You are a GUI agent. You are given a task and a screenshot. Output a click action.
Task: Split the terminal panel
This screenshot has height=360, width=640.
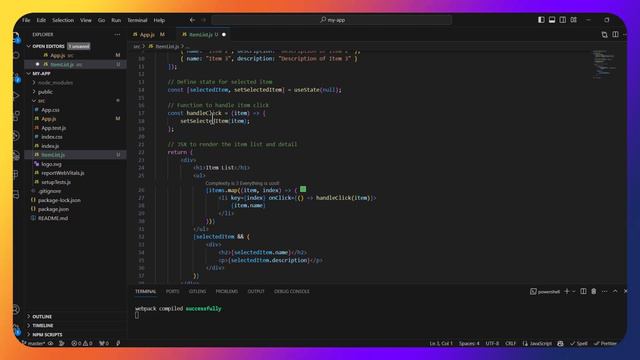[x=583, y=291]
